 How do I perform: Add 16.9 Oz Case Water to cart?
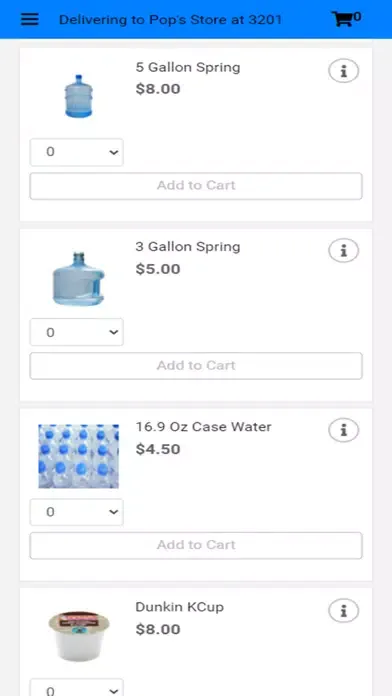tap(196, 546)
